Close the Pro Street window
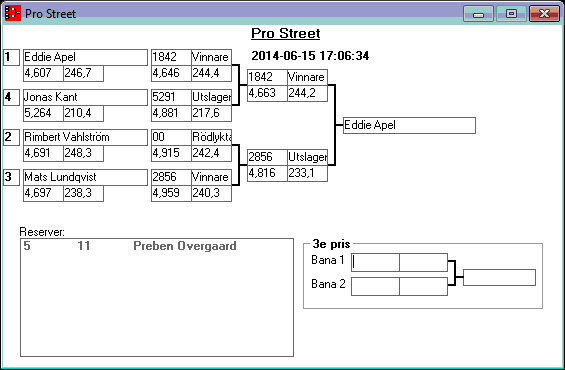The width and height of the screenshot is (565, 370). tap(544, 14)
